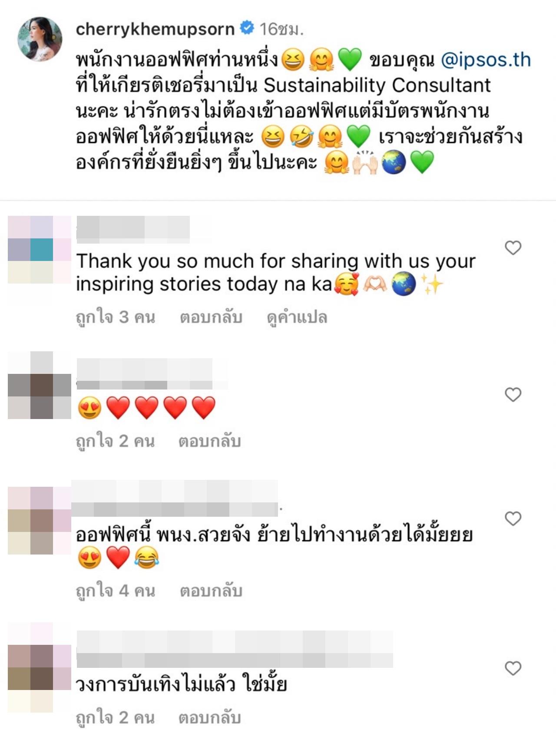View the 2 likes on hearts comment

[x=116, y=441]
